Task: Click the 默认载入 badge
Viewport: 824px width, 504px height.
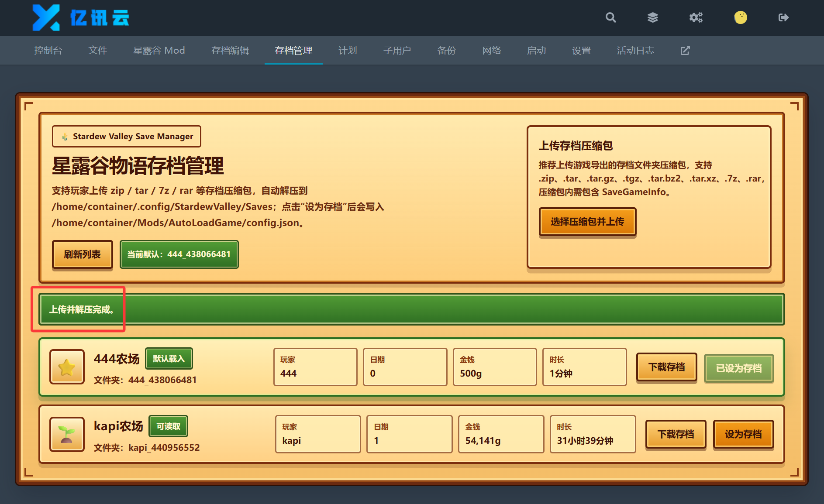Action: point(169,359)
